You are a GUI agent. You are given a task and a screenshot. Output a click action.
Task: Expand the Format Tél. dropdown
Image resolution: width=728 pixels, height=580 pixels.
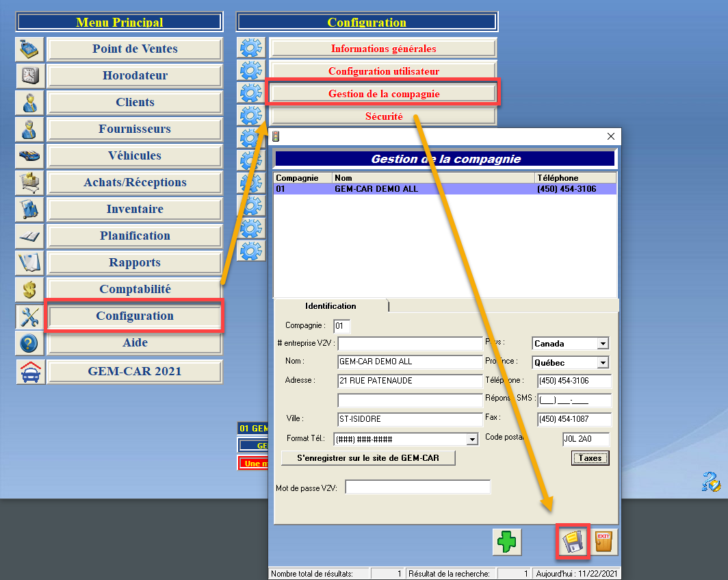[x=472, y=439]
